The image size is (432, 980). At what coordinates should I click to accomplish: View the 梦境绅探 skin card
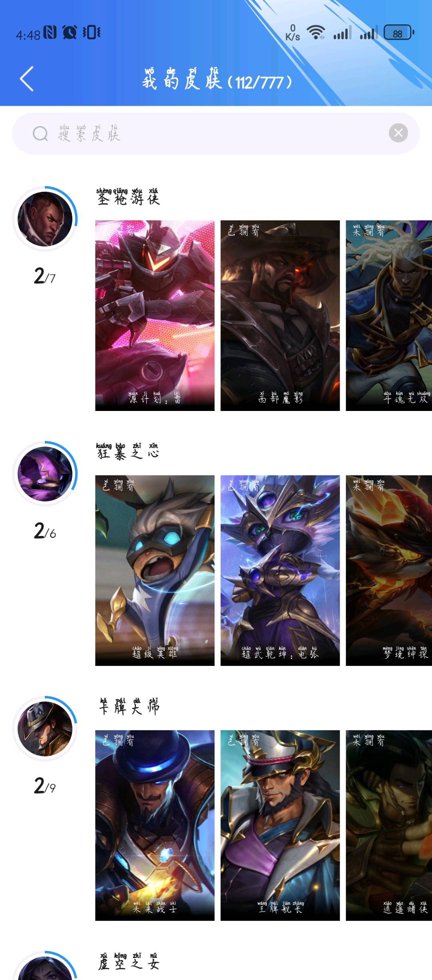pyautogui.click(x=389, y=571)
